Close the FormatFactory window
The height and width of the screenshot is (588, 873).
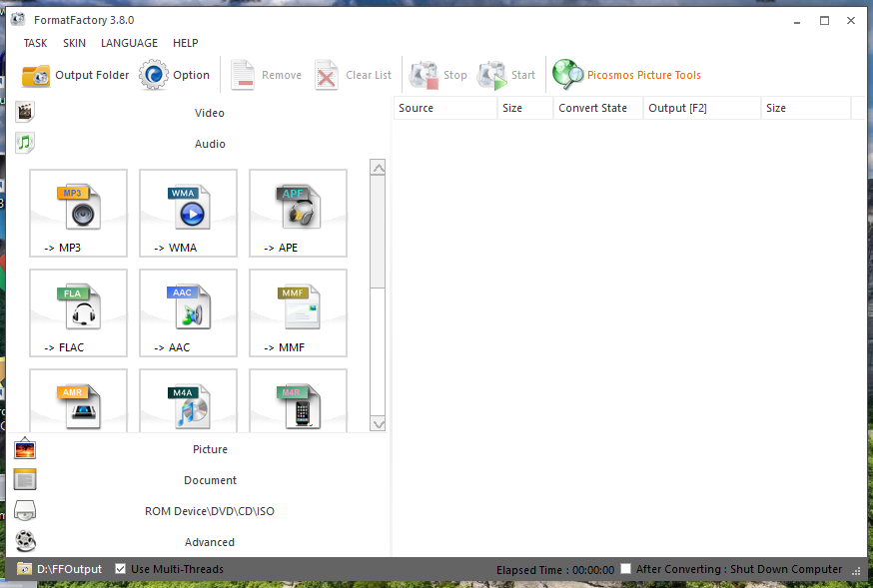click(851, 21)
